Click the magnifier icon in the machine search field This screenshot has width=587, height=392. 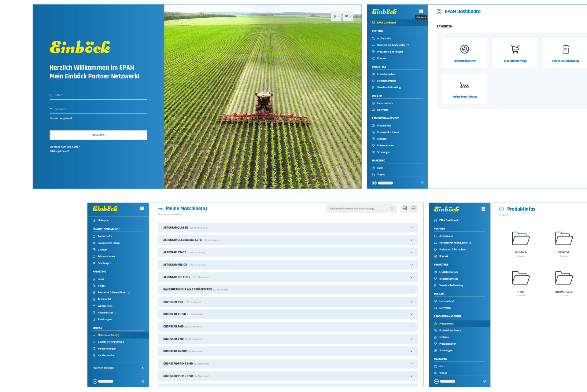click(x=392, y=209)
